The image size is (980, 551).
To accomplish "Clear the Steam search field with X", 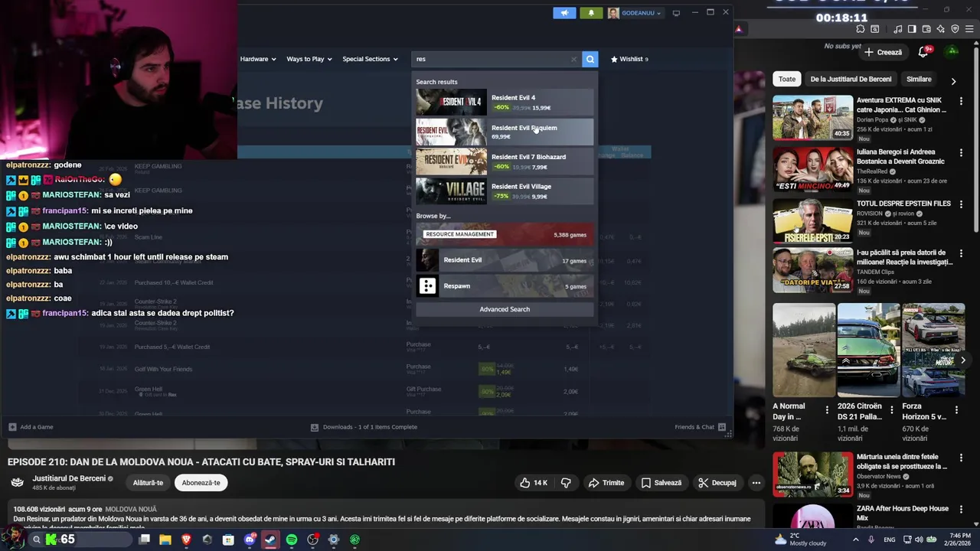I will click(x=573, y=59).
